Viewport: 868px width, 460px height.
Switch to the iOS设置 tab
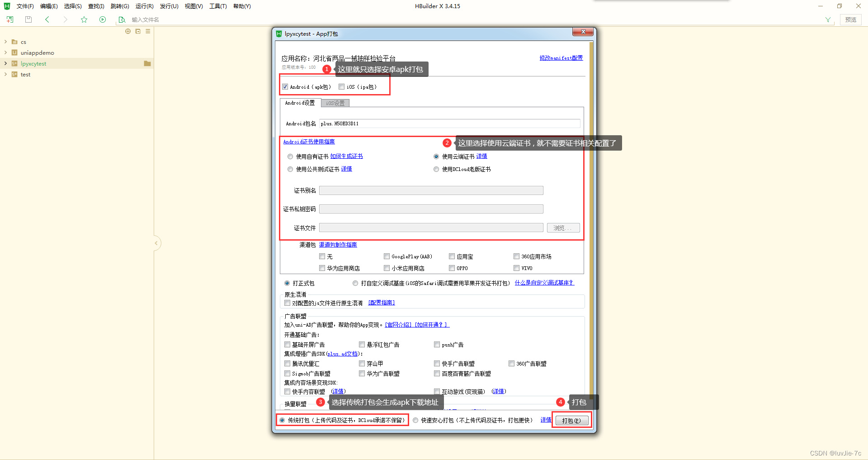point(335,103)
